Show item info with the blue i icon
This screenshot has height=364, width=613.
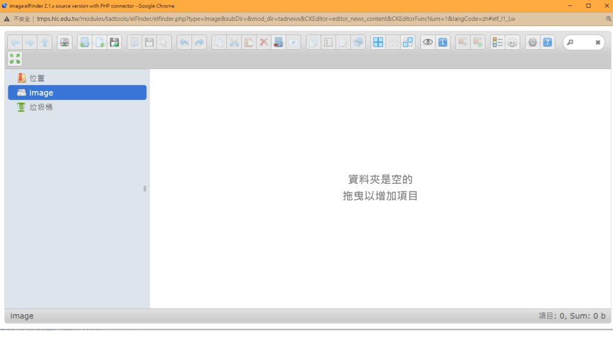pos(442,43)
